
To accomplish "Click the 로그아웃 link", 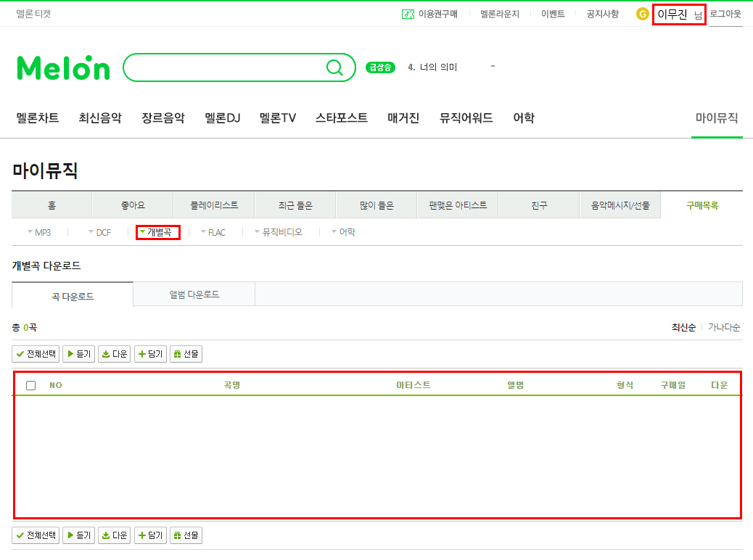I will pos(725,14).
